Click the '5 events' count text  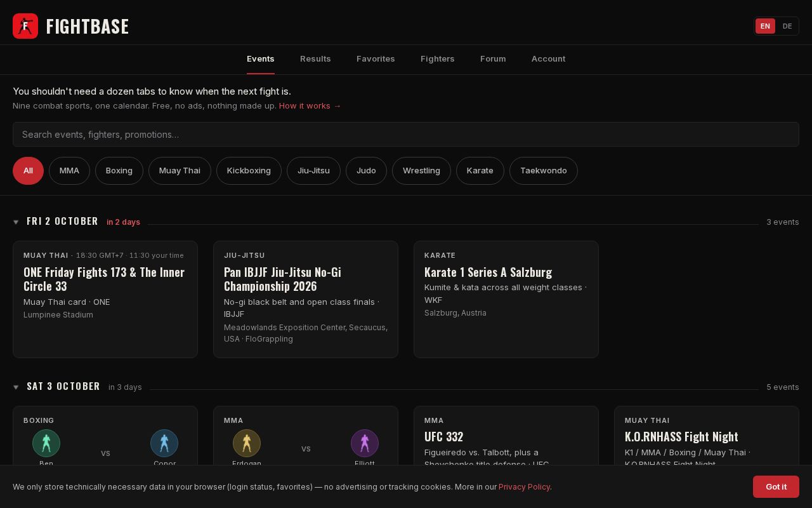783,387
